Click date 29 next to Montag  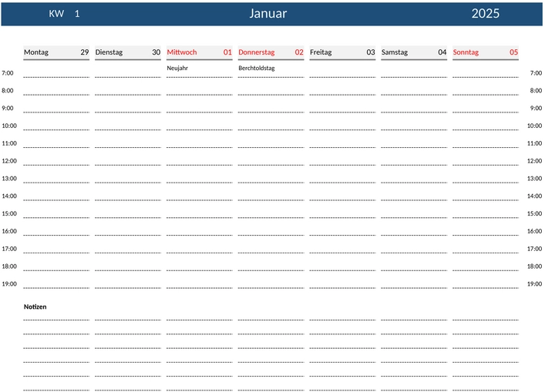pos(85,52)
